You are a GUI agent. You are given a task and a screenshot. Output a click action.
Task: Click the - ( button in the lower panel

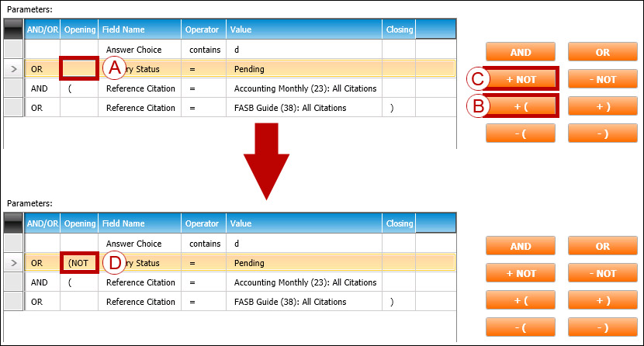(x=521, y=327)
